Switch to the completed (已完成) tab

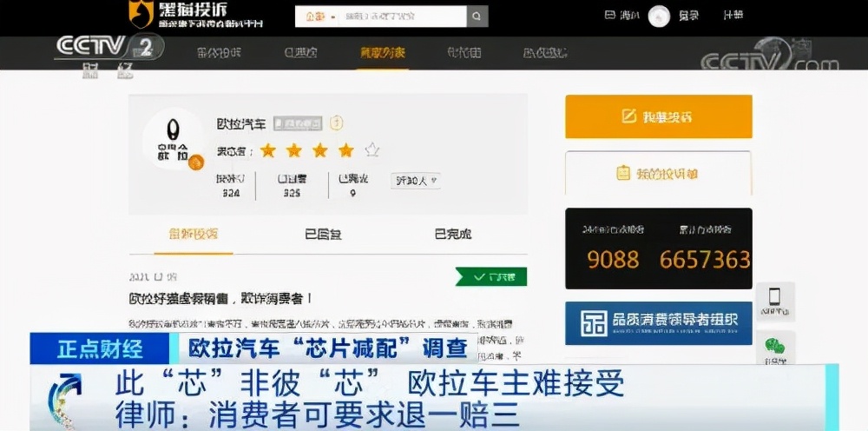point(453,235)
